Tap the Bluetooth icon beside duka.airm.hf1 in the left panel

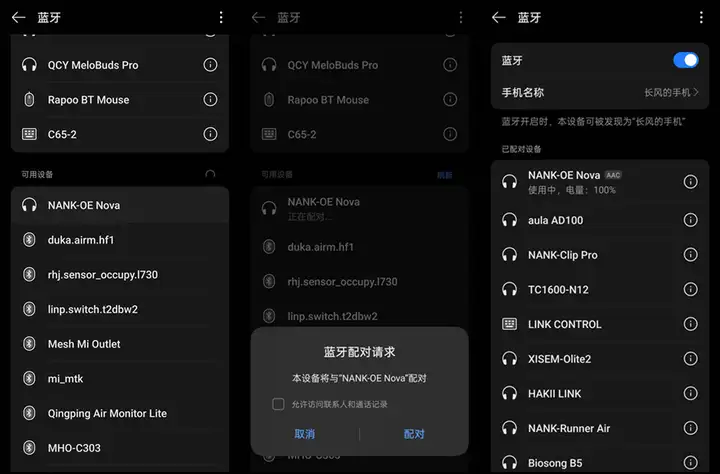(x=29, y=240)
